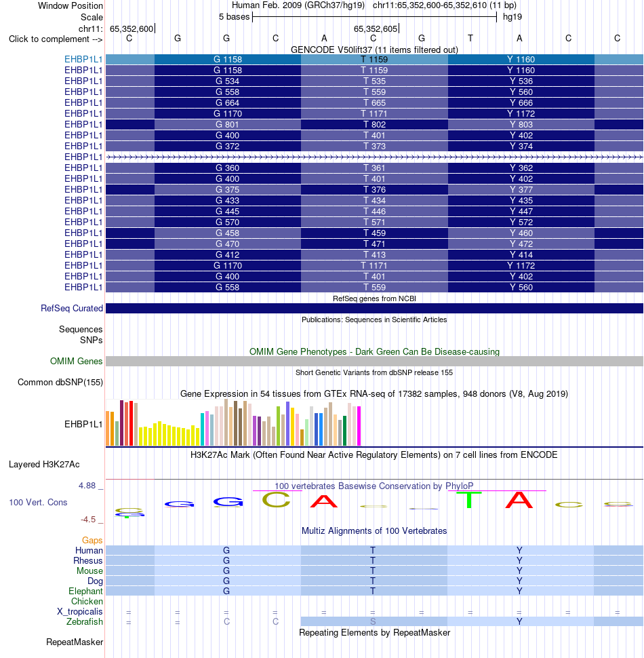This screenshot has height=658, width=644.
Task: Click the 'T 361' codon block
Action: (374, 168)
